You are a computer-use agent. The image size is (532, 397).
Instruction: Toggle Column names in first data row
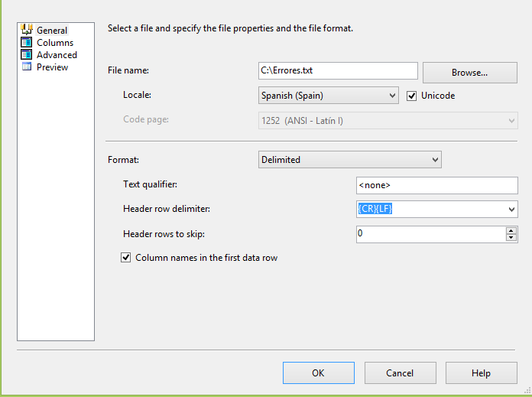[x=126, y=258]
